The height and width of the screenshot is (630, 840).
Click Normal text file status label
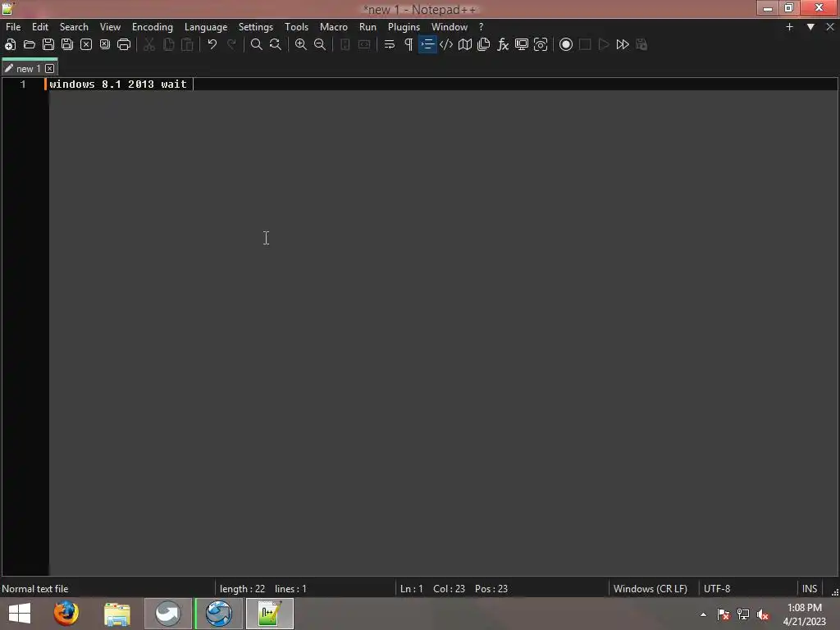(34, 589)
